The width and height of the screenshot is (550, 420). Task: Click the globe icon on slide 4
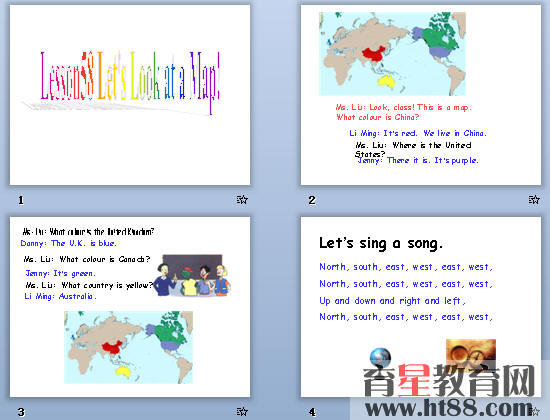pos(380,358)
